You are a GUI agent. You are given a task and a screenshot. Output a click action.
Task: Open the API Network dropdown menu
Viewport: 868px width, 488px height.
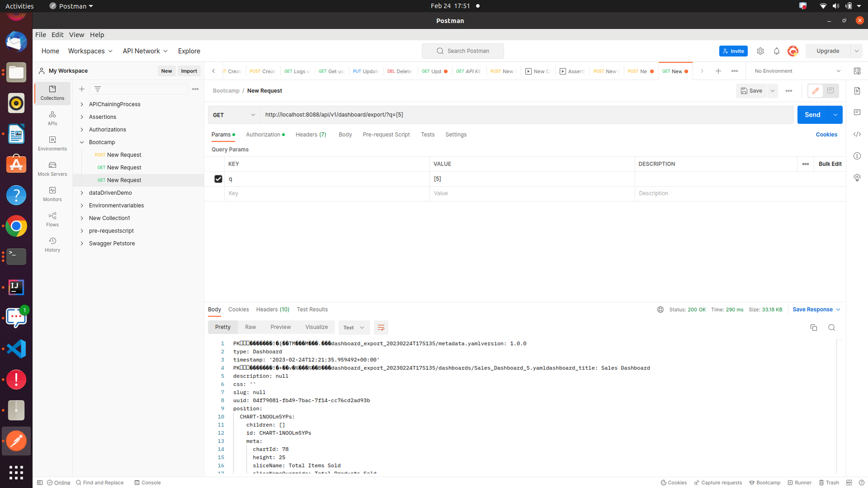[145, 51]
